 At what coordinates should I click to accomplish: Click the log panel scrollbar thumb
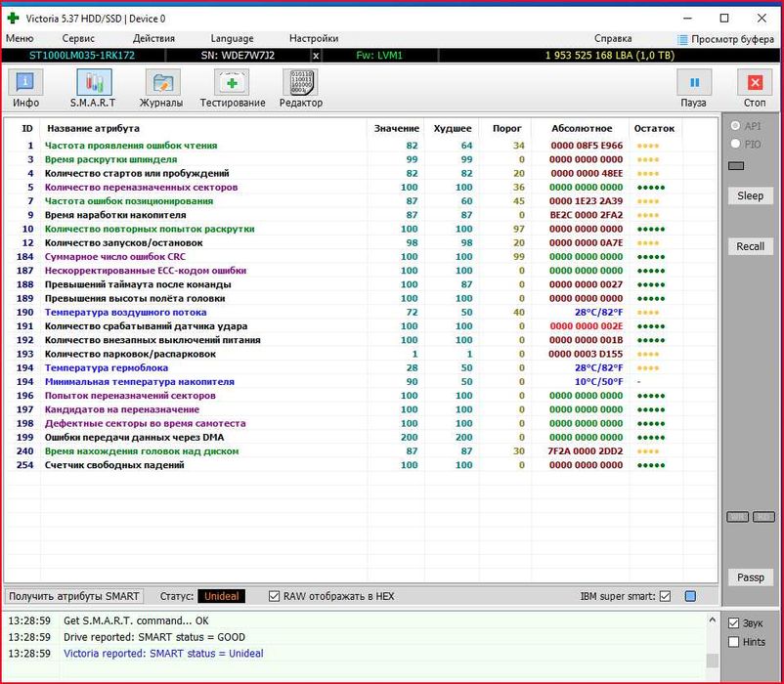click(x=713, y=661)
